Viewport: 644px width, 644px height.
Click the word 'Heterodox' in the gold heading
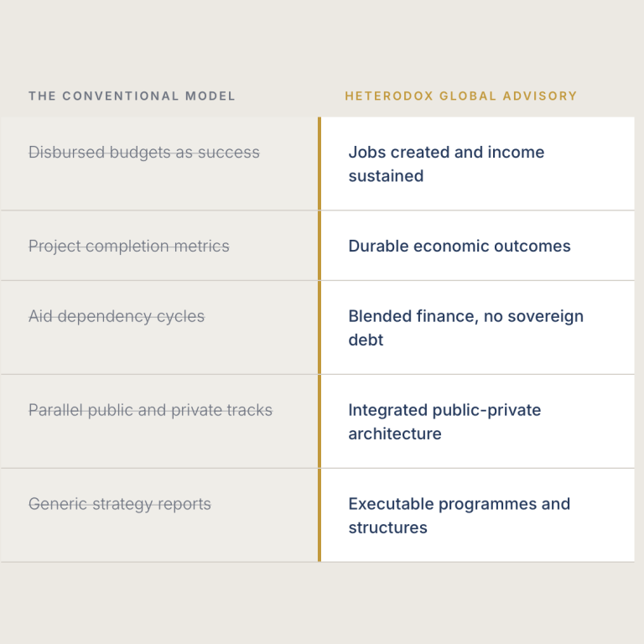pos(389,96)
